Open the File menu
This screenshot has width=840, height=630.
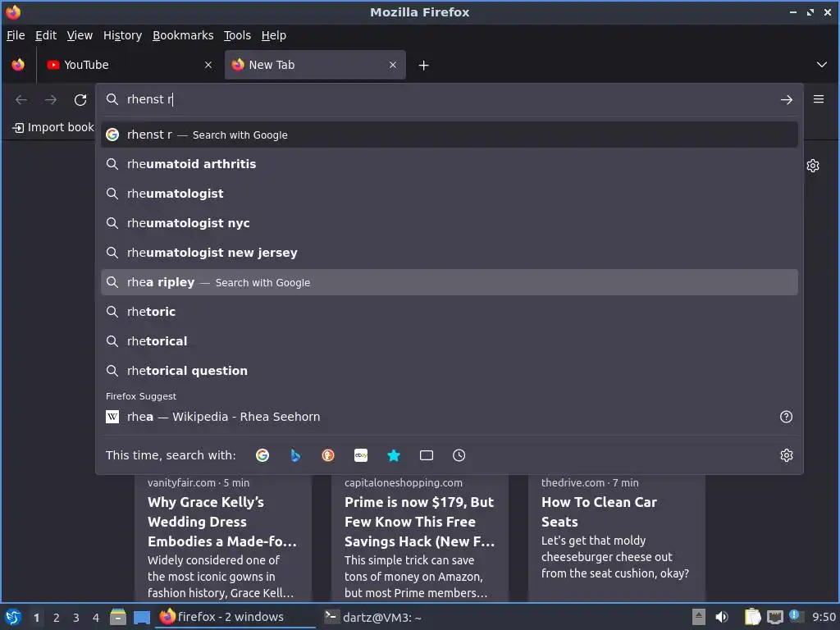click(16, 35)
